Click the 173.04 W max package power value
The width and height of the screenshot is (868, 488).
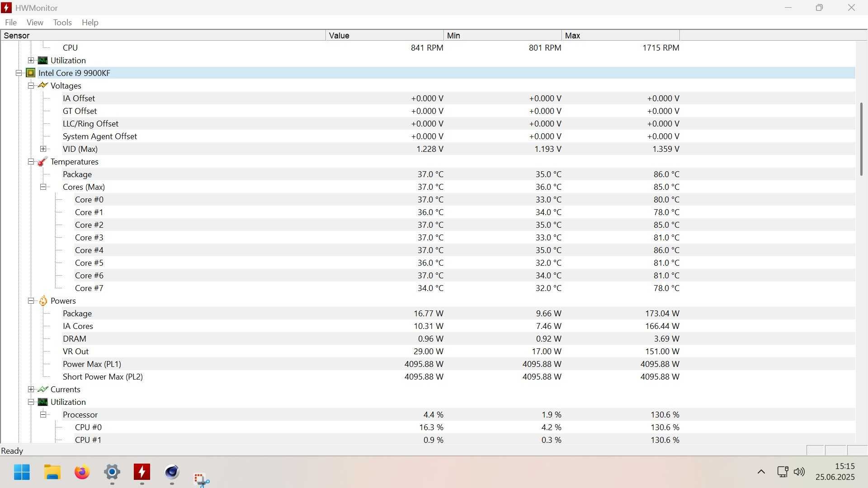(662, 313)
